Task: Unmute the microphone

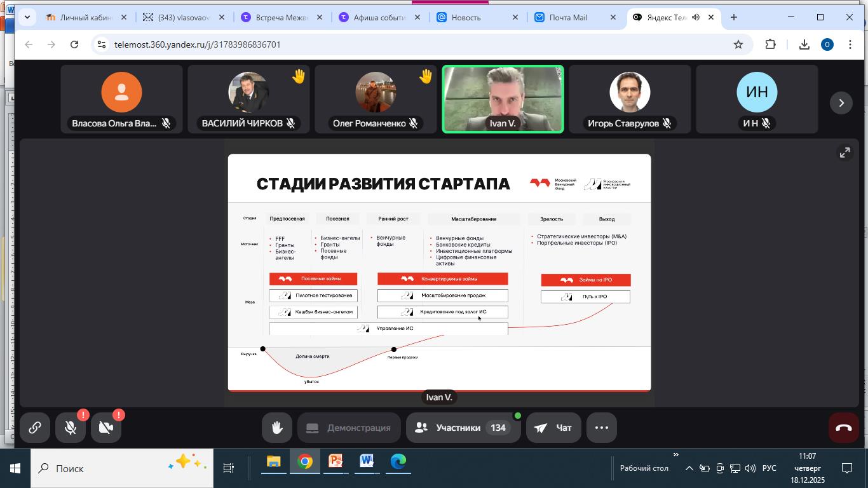Action: click(x=71, y=428)
